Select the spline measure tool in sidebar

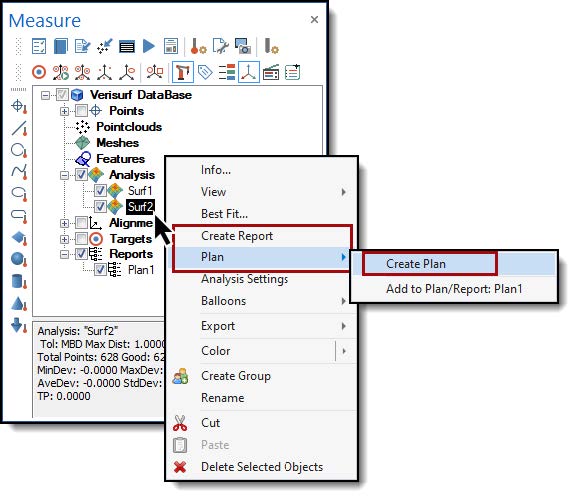[19, 172]
